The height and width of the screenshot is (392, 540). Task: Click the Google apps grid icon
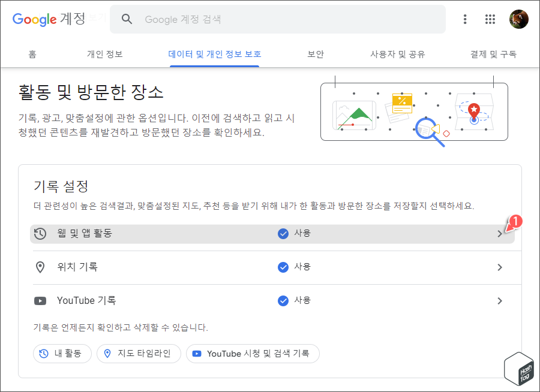[x=490, y=19]
